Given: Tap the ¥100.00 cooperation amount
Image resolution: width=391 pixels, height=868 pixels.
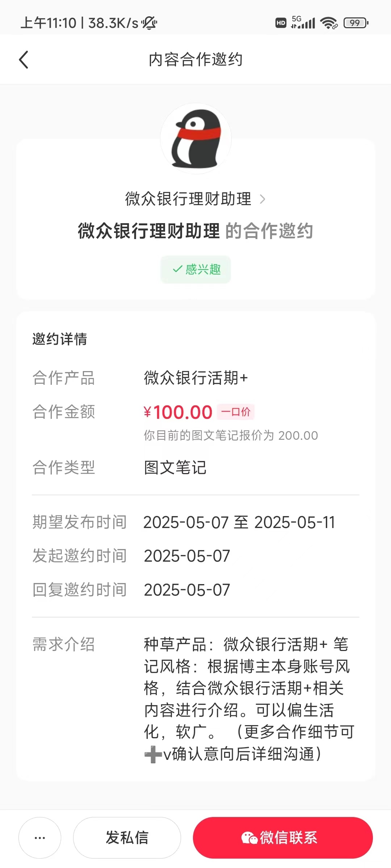Looking at the screenshot, I should 178,412.
